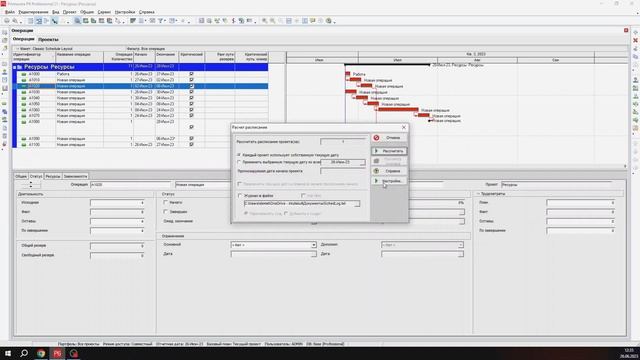Image resolution: width=640 pixels, height=360 pixels.
Task: Click the Название операции column header
Action: click(80, 57)
